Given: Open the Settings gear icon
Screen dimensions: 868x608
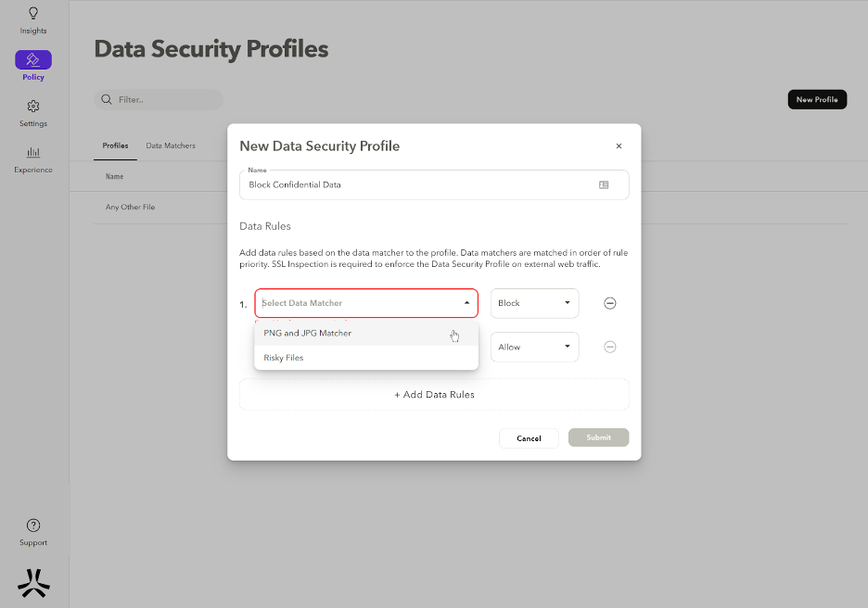Looking at the screenshot, I should coord(33,107).
